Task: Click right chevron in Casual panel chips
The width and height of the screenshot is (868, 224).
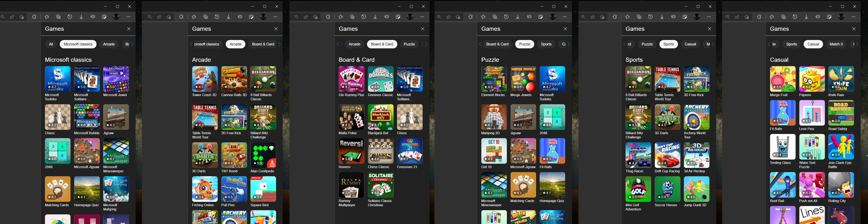Action: pyautogui.click(x=858, y=44)
